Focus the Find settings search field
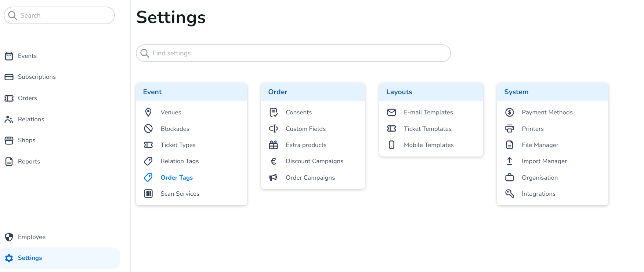 (294, 53)
